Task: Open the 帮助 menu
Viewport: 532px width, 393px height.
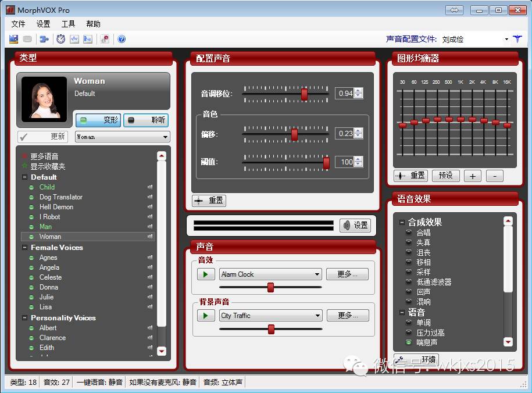Action: coord(93,24)
